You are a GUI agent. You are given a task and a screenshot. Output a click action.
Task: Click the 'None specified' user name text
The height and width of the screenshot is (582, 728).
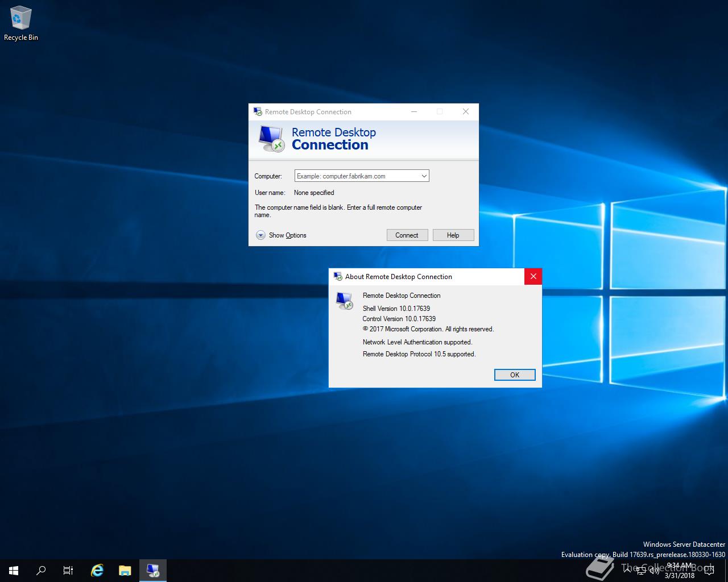pyautogui.click(x=314, y=193)
